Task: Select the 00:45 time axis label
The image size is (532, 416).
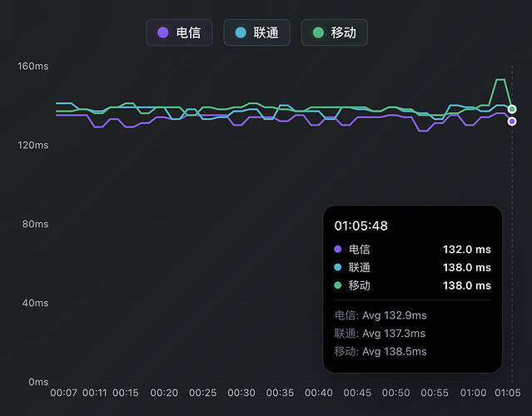Action: [357, 393]
